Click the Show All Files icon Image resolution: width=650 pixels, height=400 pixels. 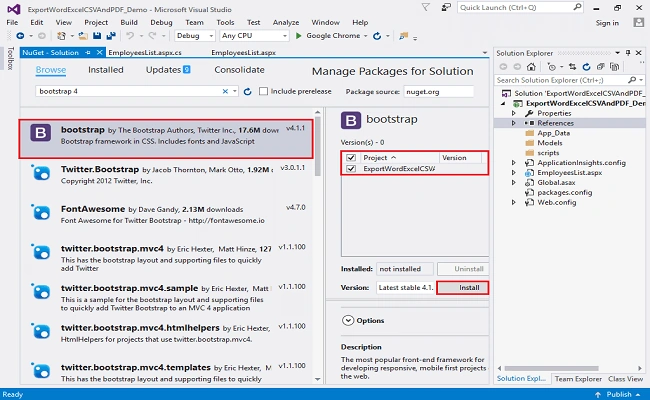614,67
